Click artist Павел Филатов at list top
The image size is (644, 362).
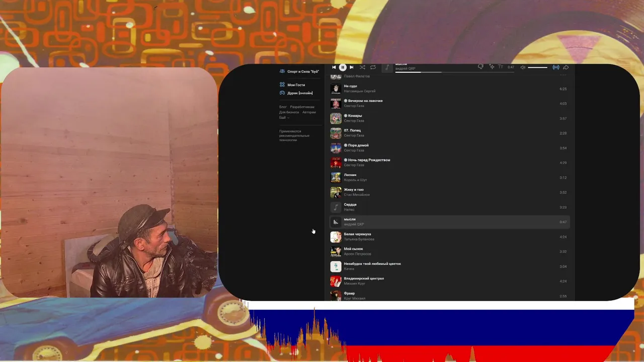tap(357, 76)
